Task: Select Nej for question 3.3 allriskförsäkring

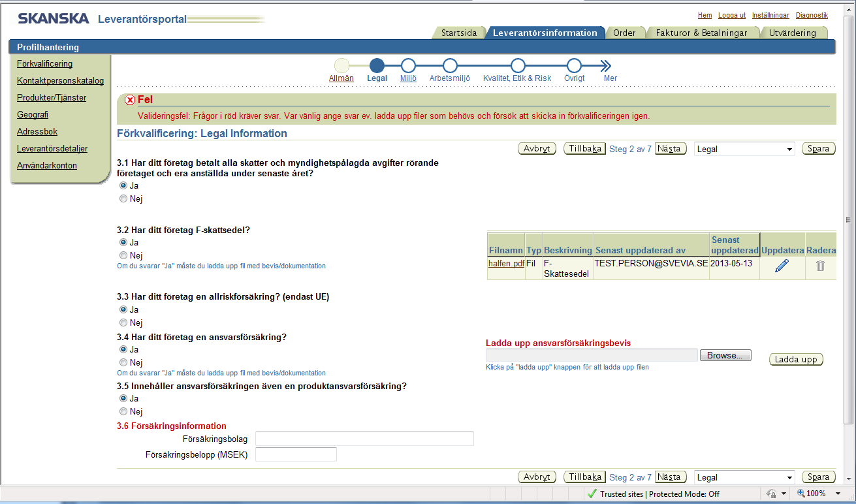Action: tap(123, 323)
